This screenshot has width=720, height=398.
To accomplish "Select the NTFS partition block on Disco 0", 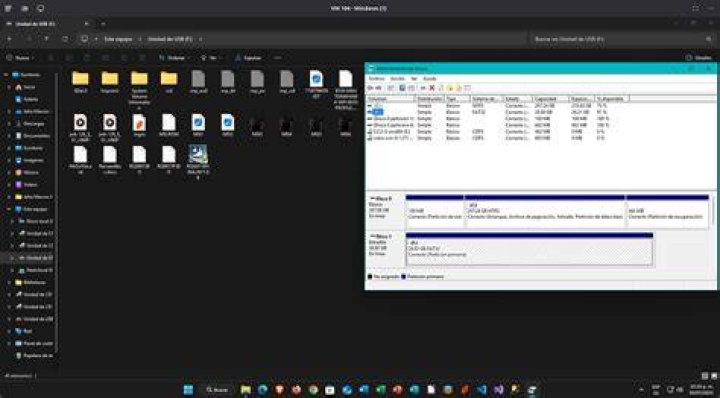I will point(545,211).
